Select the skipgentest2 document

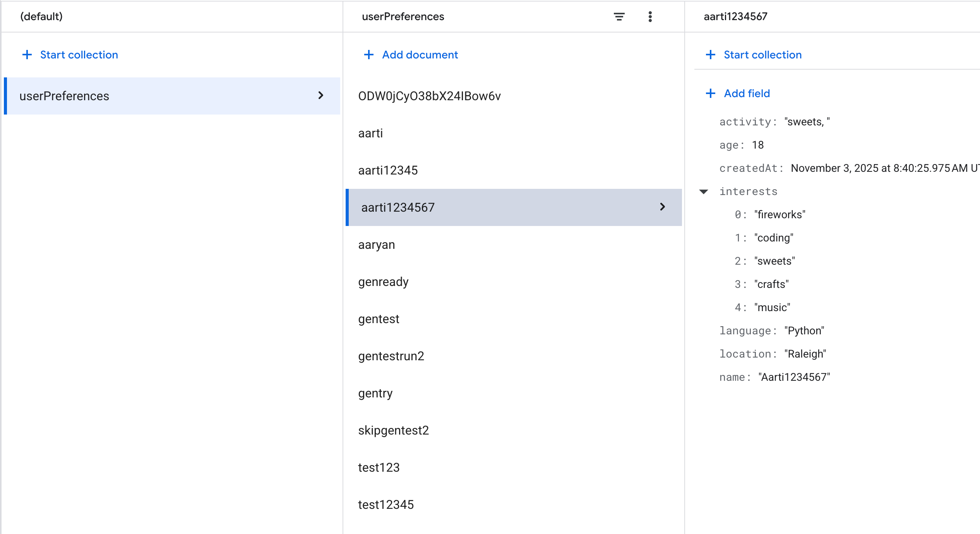tap(393, 430)
